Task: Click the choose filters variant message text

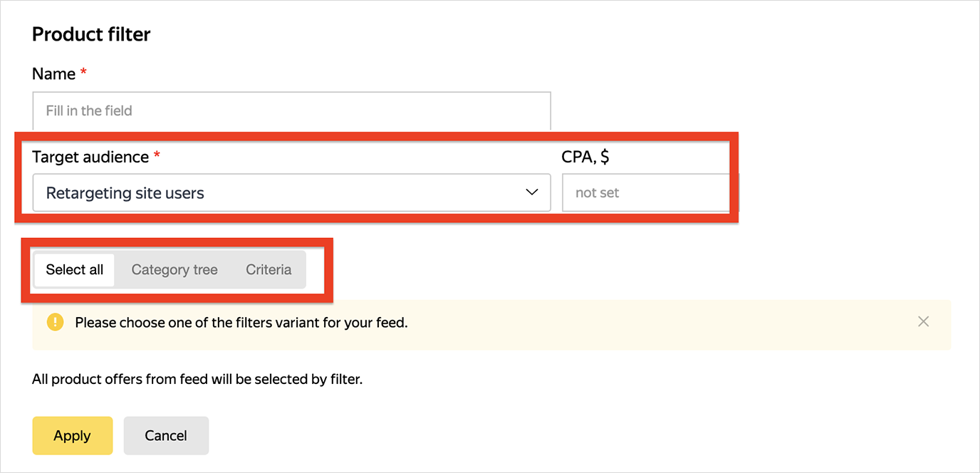Action: [241, 323]
